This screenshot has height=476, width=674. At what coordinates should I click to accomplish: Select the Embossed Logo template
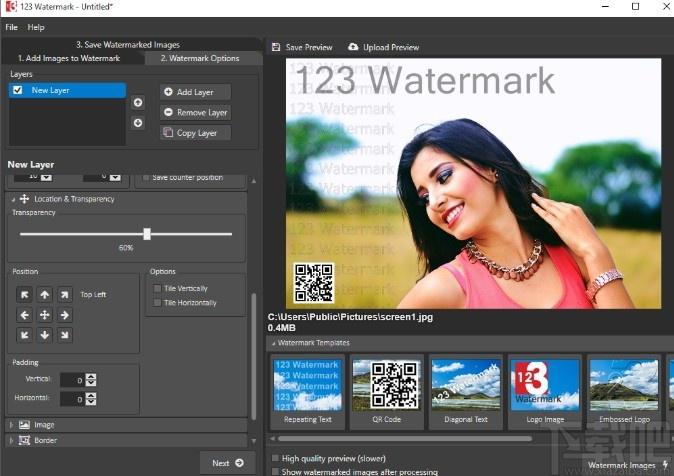[624, 392]
